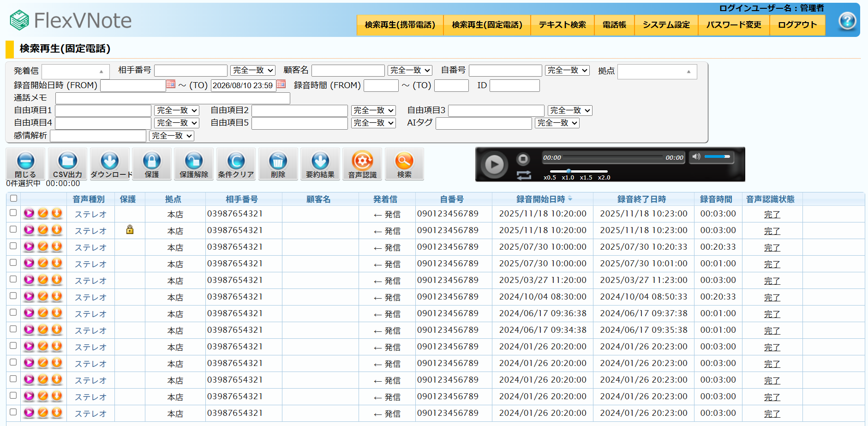Click the audio seek progress bar
This screenshot has height=426, width=868.
click(613, 158)
